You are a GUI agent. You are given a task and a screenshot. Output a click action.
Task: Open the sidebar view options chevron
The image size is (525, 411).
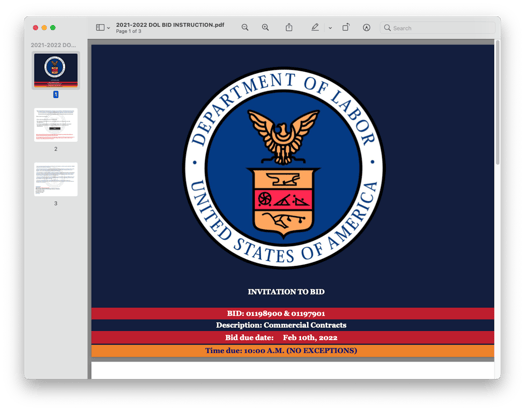tap(108, 28)
